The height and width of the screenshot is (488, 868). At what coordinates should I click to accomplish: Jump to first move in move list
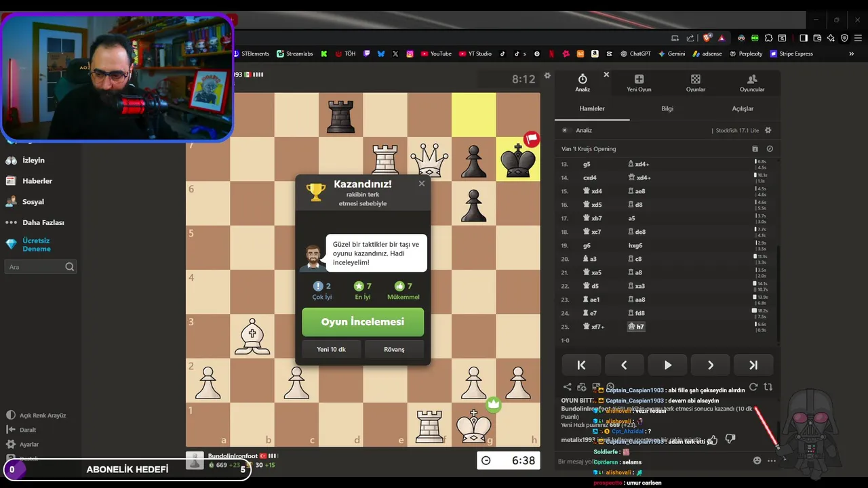click(x=581, y=365)
